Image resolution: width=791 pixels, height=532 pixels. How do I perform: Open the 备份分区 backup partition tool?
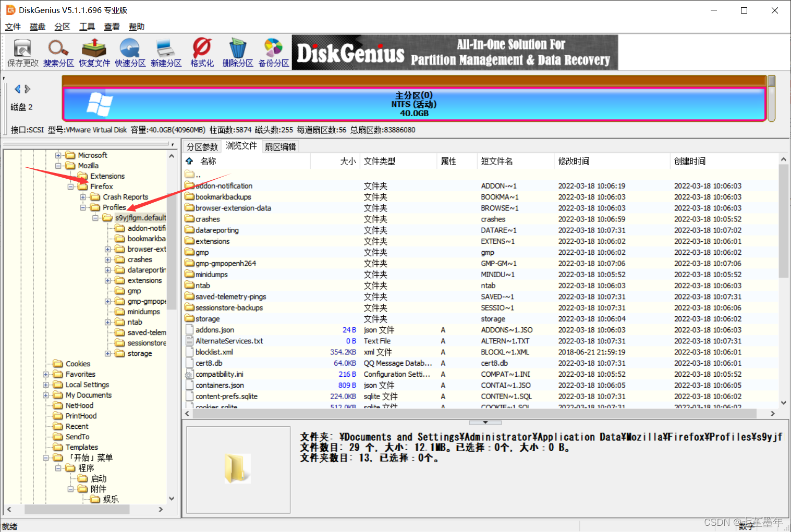[274, 53]
